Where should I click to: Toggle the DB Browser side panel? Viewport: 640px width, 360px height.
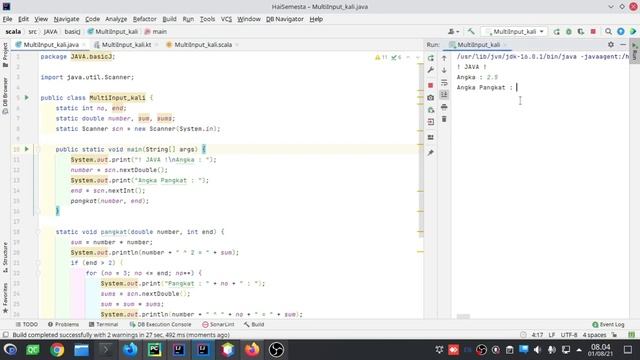click(x=5, y=96)
